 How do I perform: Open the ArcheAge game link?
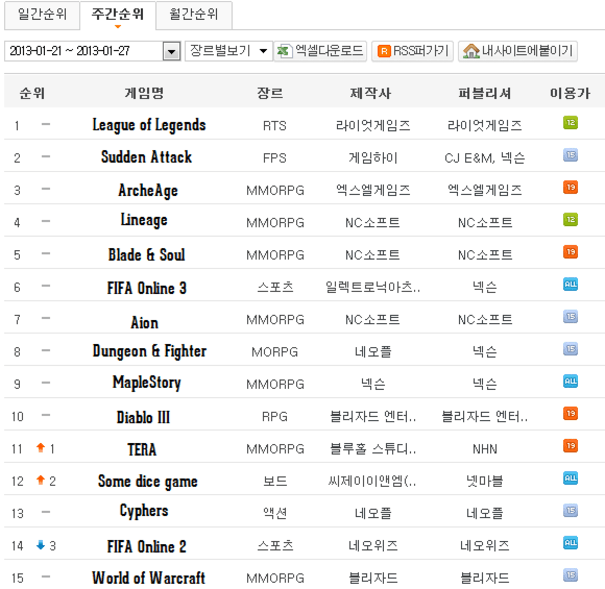148,191
